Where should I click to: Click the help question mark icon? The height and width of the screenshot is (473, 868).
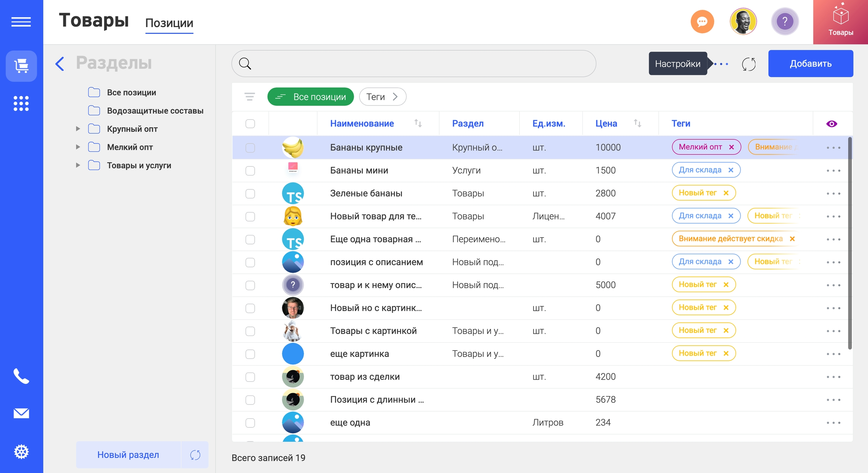(785, 21)
